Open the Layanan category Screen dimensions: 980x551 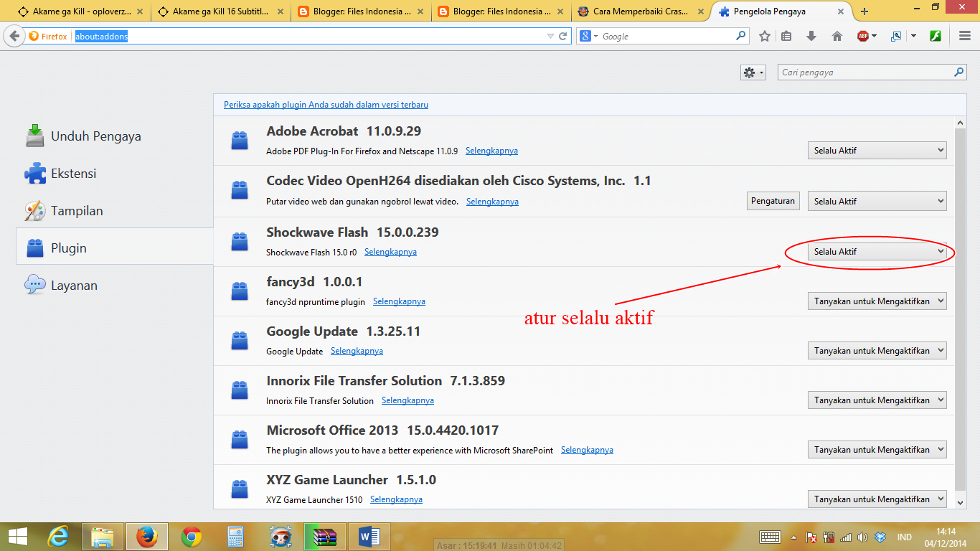(x=115, y=286)
